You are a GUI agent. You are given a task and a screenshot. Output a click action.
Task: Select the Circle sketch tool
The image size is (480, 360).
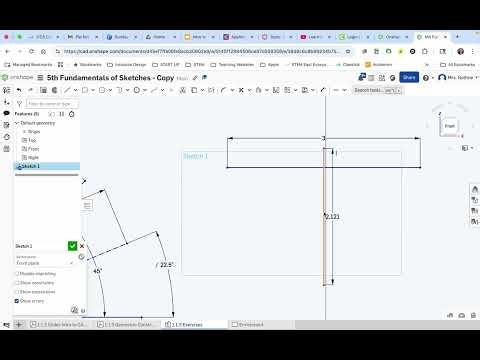102,90
